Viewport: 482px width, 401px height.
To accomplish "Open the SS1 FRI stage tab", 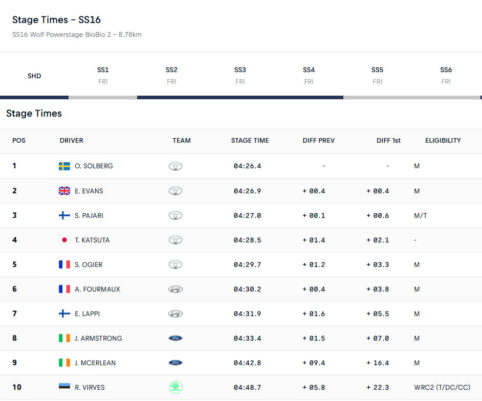I will pyautogui.click(x=103, y=76).
